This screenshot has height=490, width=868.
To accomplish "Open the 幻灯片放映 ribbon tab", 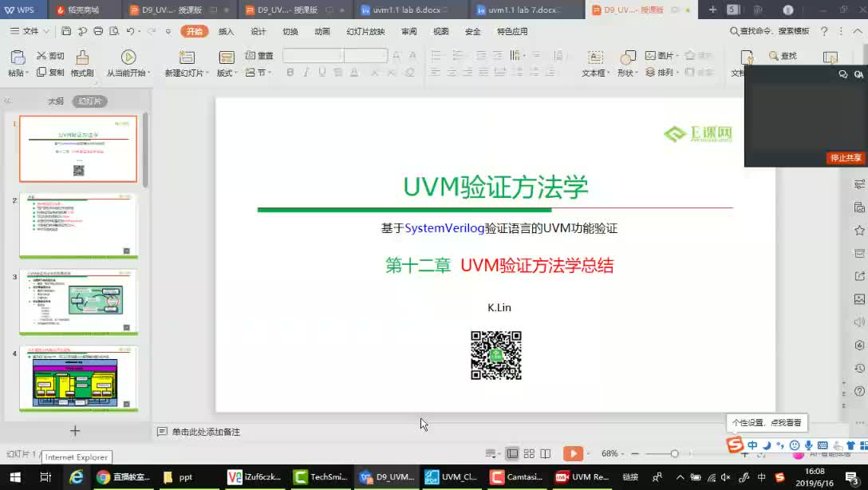I will click(365, 32).
